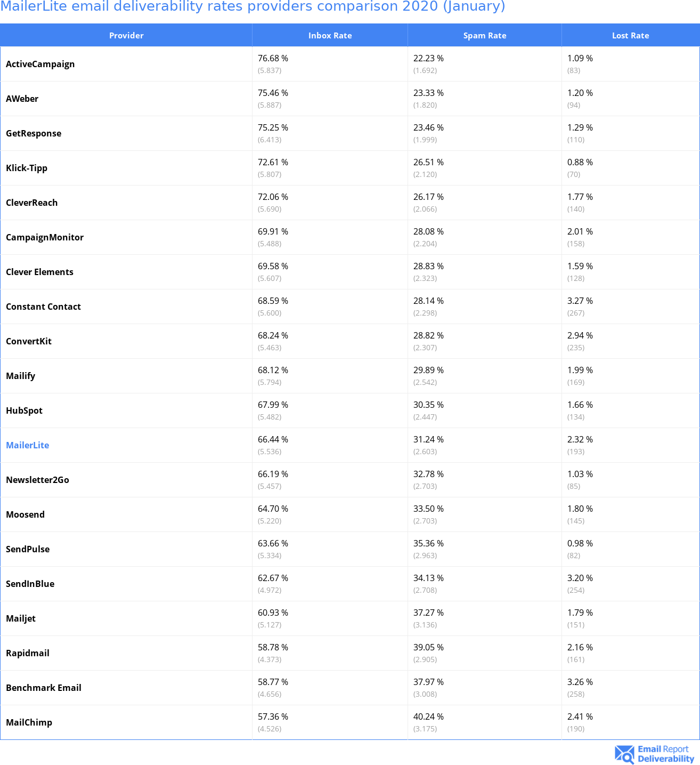Click the Email Report Deliverability logo icon
Screen dimensions: 700x765
[x=624, y=754]
